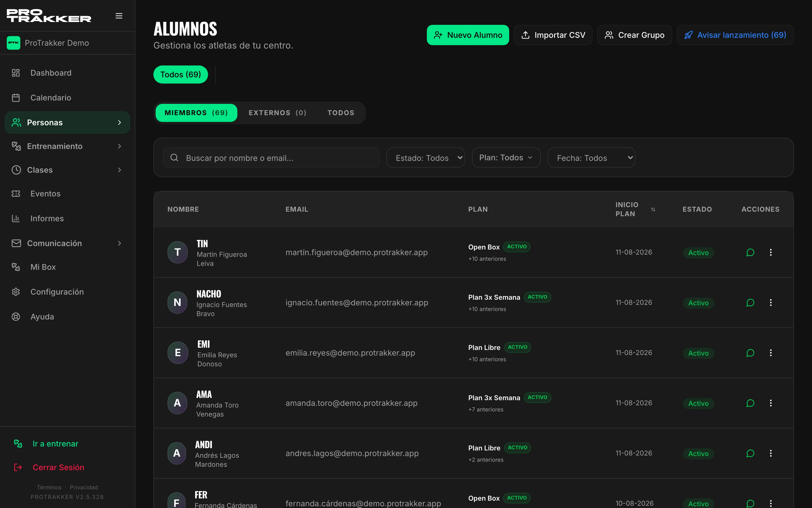Open Ayuda from sidebar
Image resolution: width=812 pixels, height=508 pixels.
tap(67, 317)
